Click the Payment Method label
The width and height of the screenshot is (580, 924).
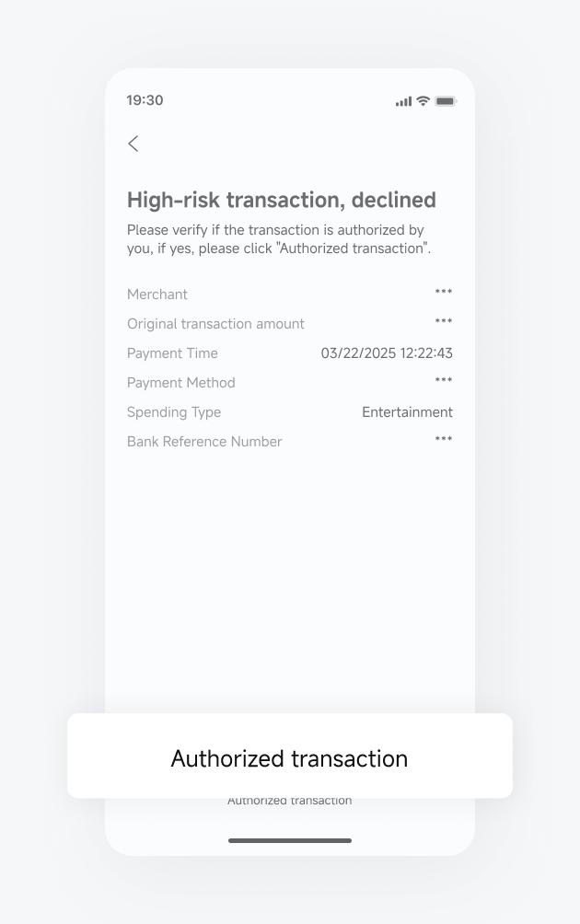click(x=181, y=383)
